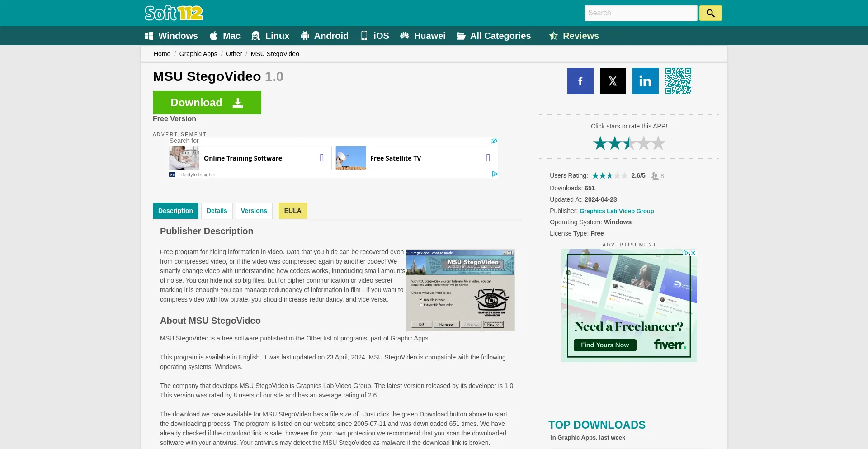Rate the app three stars
868x449 pixels.
629,143
